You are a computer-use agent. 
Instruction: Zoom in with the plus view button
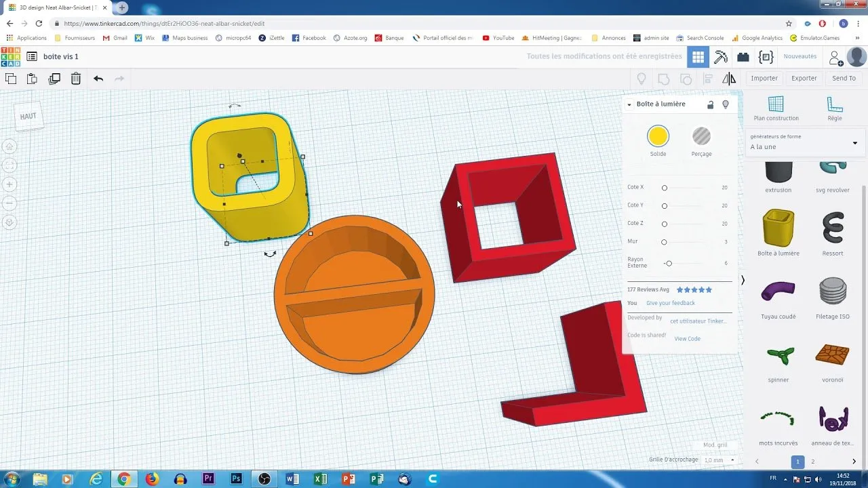coord(10,184)
